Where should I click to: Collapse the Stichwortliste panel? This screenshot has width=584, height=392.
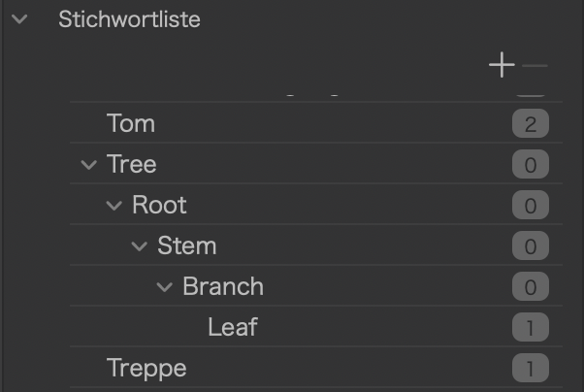coord(21,19)
